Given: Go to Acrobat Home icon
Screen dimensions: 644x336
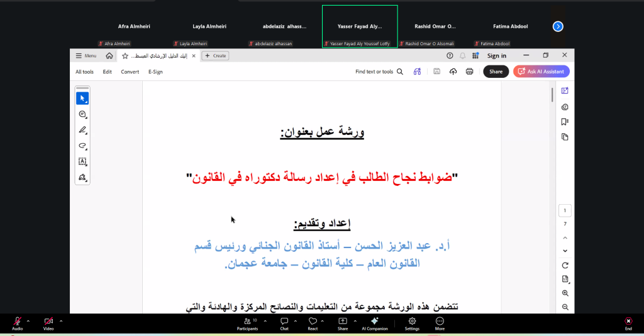Looking at the screenshot, I should pyautogui.click(x=109, y=56).
